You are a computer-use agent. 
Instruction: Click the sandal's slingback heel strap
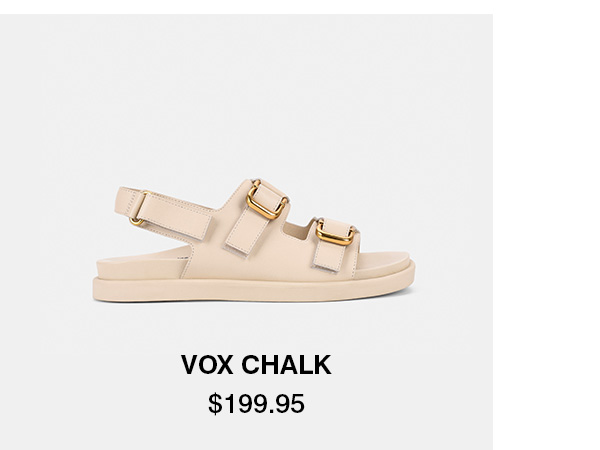[165, 212]
